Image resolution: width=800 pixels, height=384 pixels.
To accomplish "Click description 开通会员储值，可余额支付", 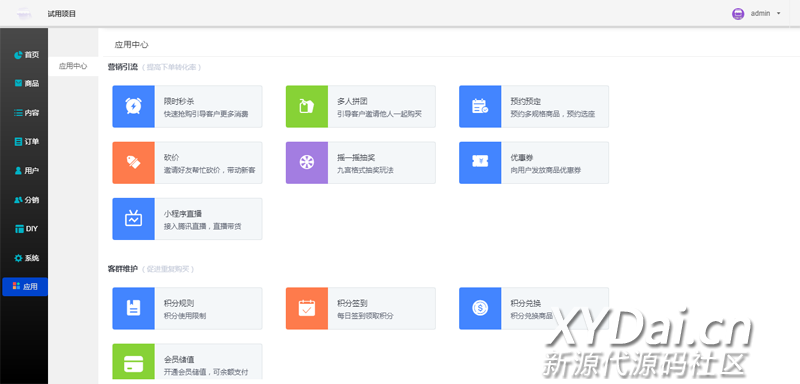I will point(206,372).
